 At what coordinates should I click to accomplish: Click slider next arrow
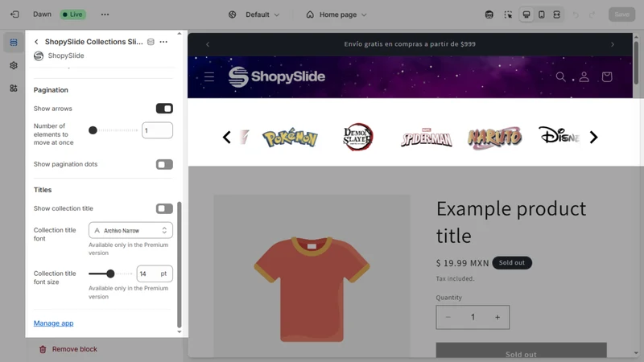pyautogui.click(x=593, y=137)
